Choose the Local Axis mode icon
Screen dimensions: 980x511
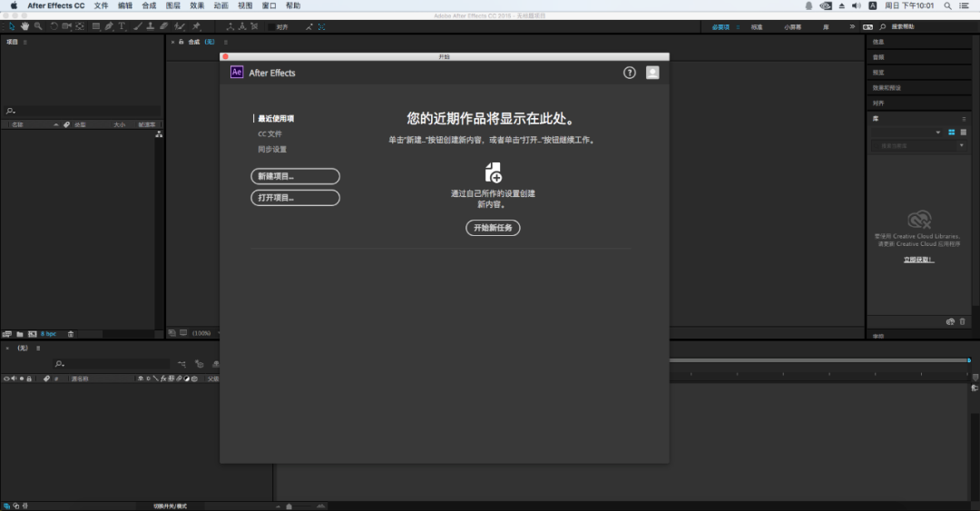tap(230, 26)
